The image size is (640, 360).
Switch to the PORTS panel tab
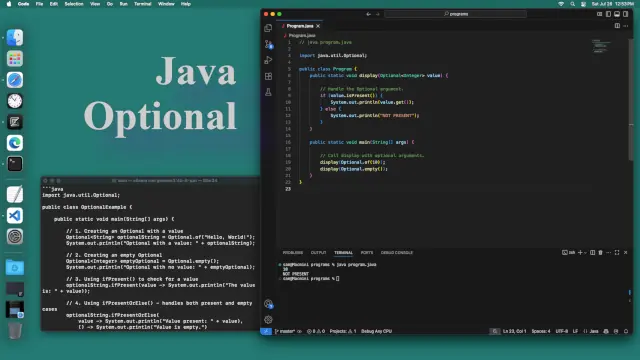(x=367, y=253)
